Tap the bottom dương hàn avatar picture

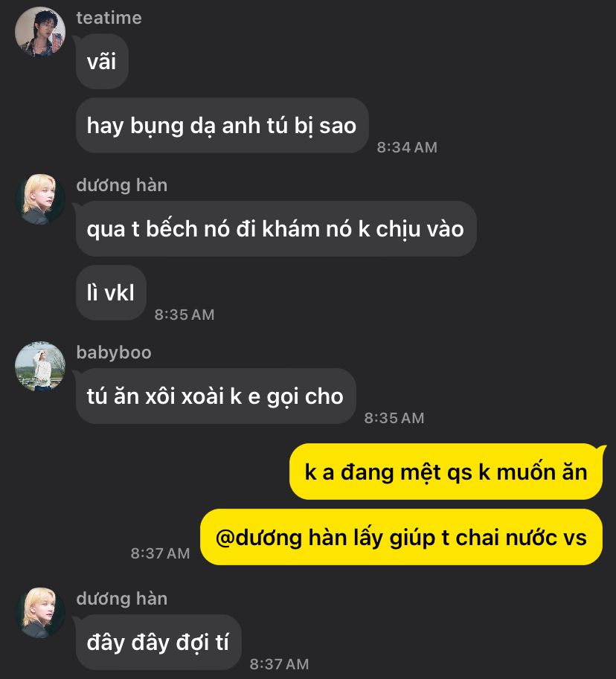40,612
